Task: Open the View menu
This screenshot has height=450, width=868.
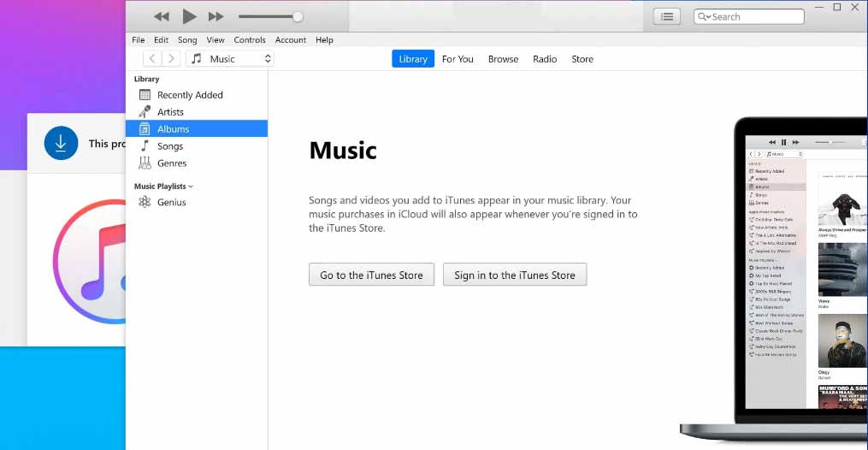Action: 216,40
